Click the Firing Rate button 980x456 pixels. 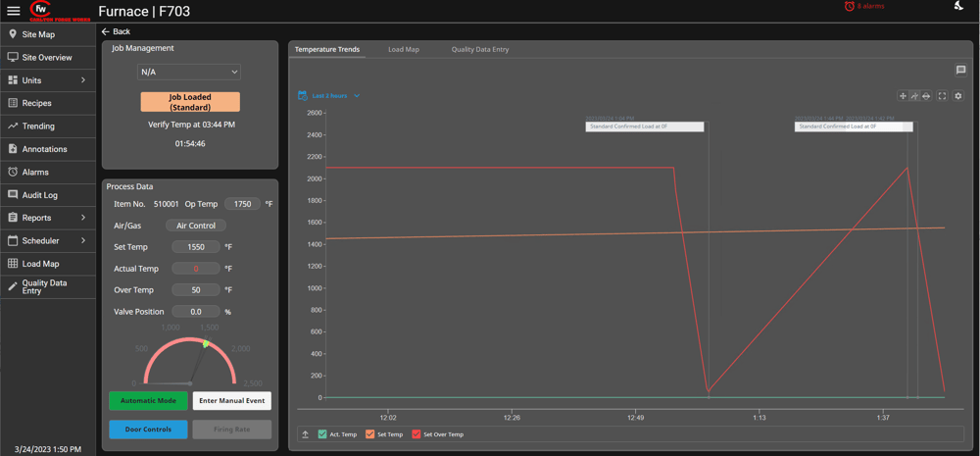[232, 430]
